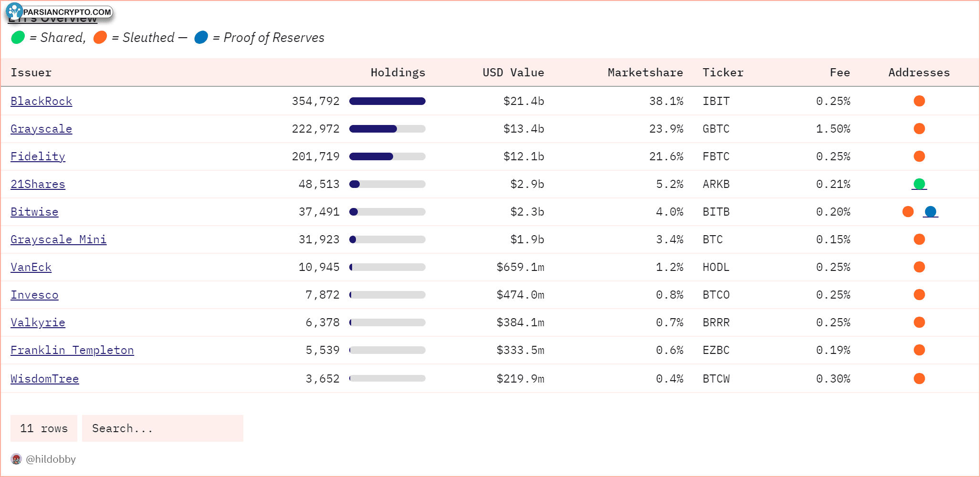Sort by Issuer column header
Image resolution: width=980 pixels, height=477 pixels.
(x=31, y=73)
